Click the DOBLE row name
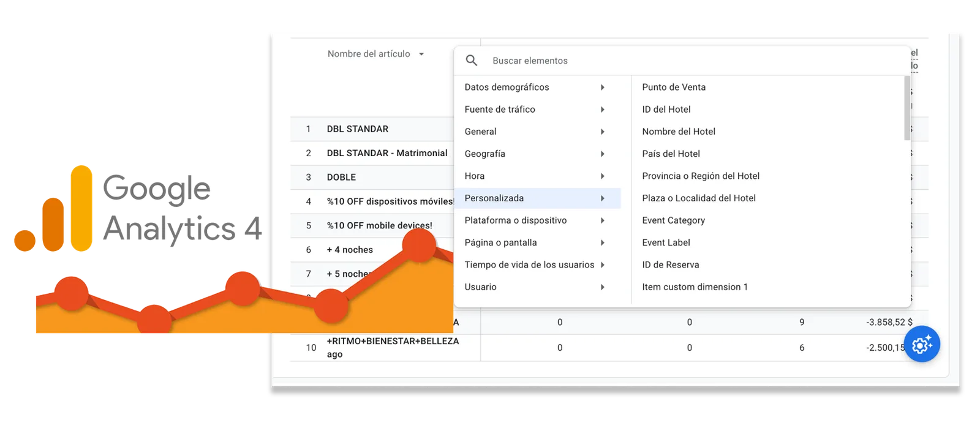 pyautogui.click(x=341, y=178)
